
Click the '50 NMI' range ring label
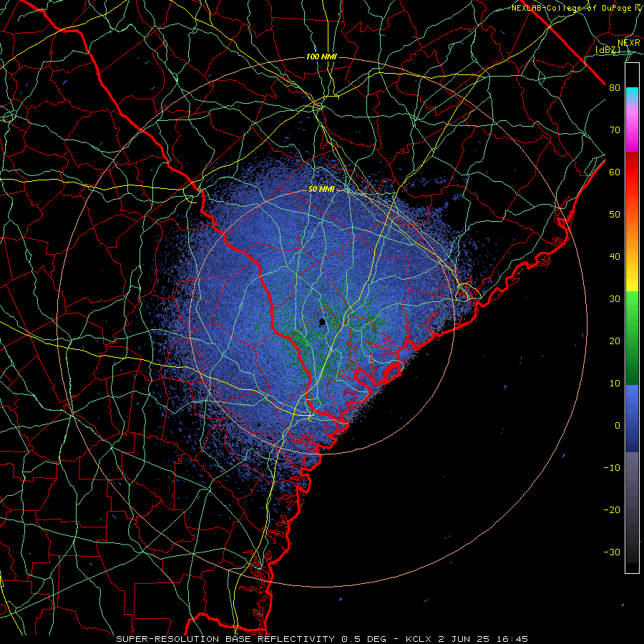click(x=321, y=189)
